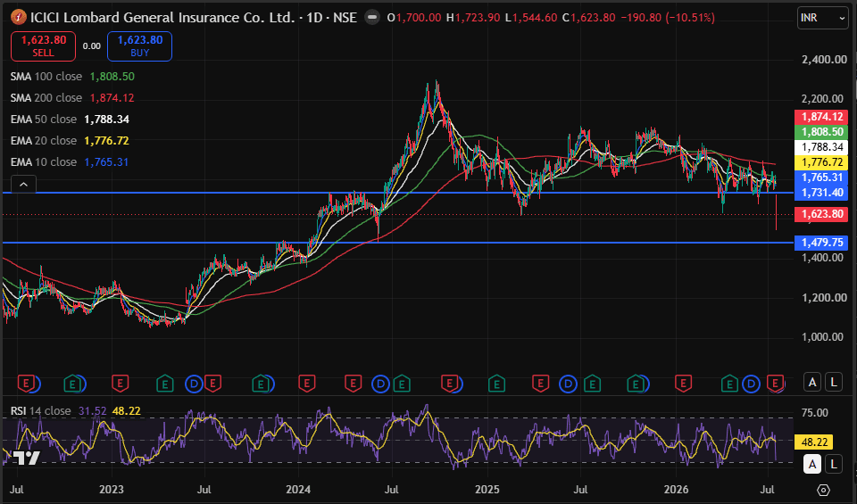
Task: Click the TradingView logo in RSI pane
Action: (26, 458)
